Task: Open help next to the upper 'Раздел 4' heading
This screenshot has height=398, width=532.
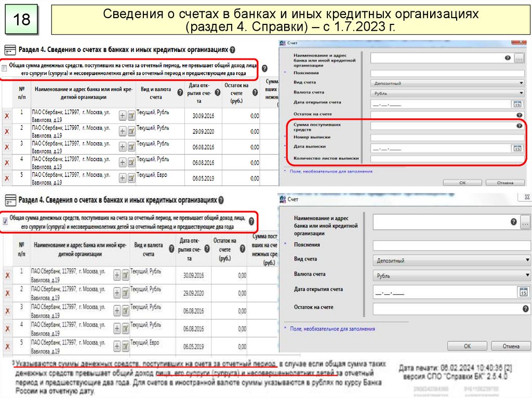Action: pyautogui.click(x=232, y=50)
